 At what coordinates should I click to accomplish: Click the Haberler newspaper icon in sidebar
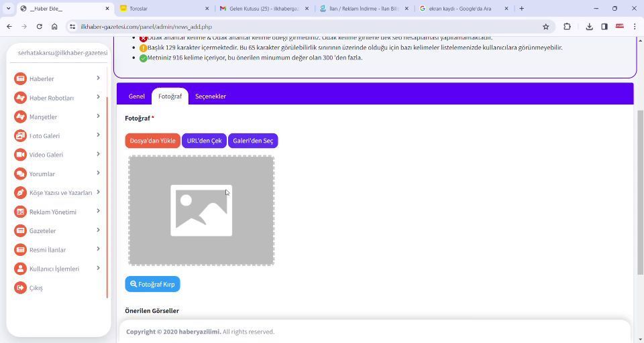(x=21, y=79)
